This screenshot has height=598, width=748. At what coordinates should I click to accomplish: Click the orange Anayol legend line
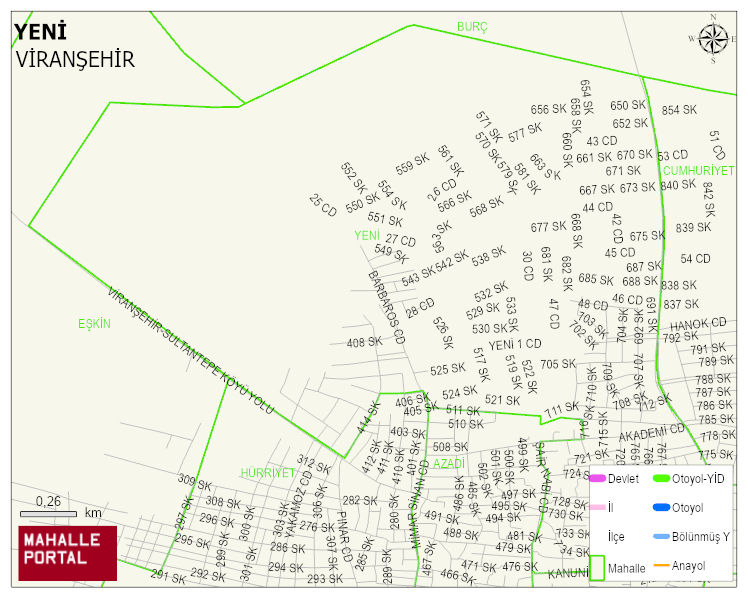pyautogui.click(x=661, y=566)
